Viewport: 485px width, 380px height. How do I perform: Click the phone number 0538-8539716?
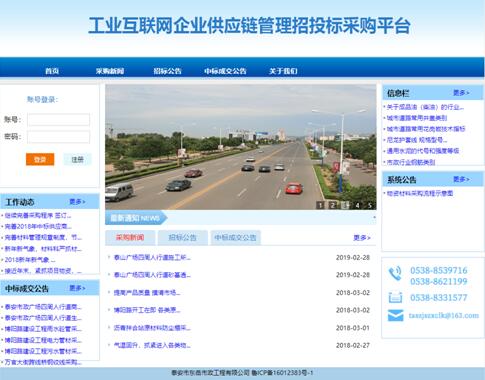[x=439, y=270]
